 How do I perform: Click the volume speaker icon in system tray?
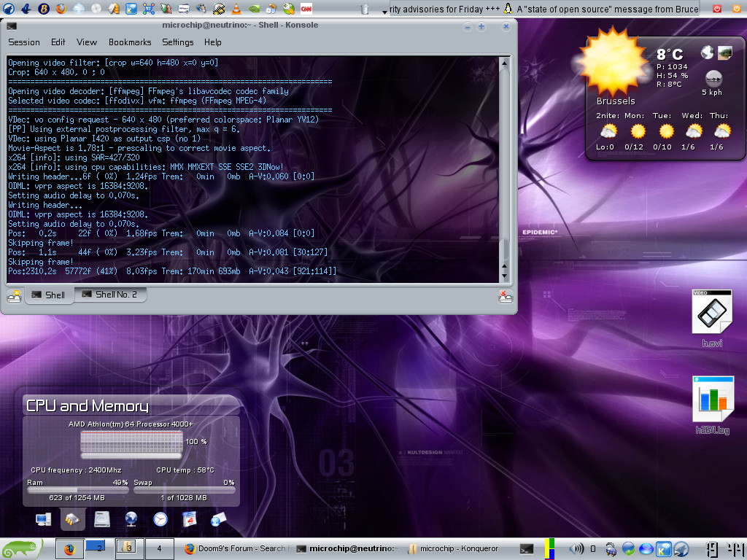(x=576, y=549)
